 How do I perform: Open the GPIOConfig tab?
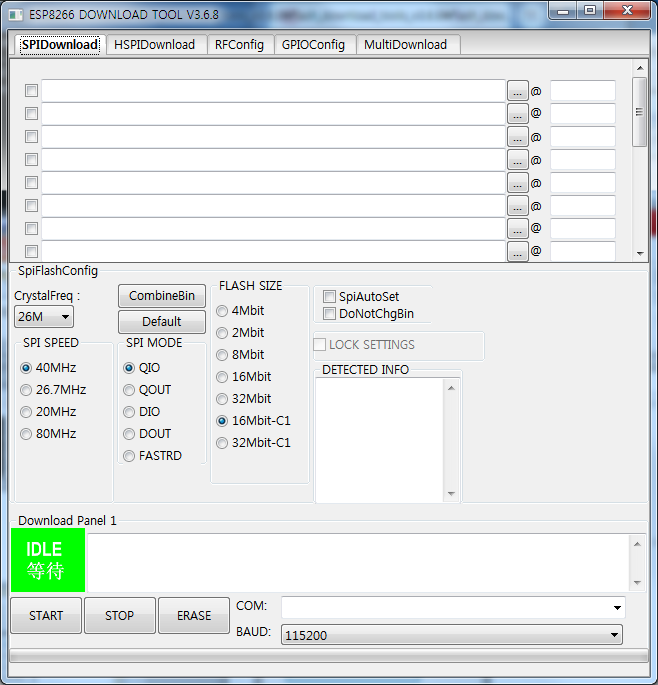click(313, 45)
